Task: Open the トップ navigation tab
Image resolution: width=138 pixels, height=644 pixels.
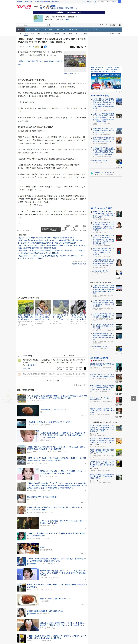Action: tap(20, 30)
